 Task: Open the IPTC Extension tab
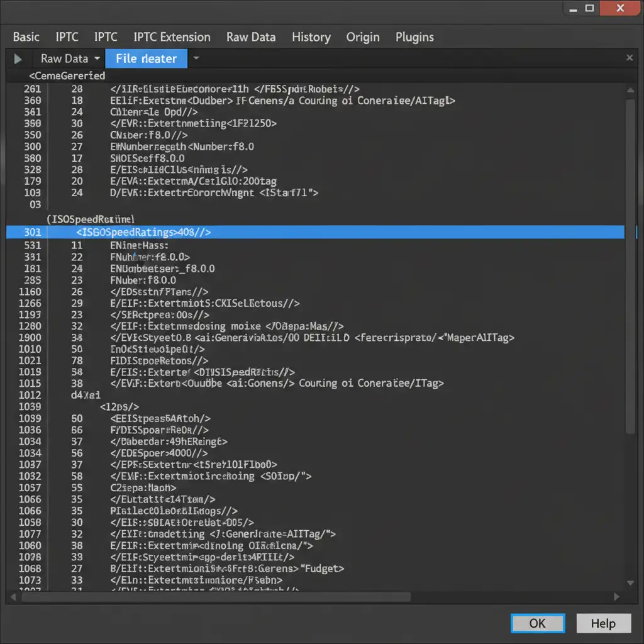pos(172,37)
